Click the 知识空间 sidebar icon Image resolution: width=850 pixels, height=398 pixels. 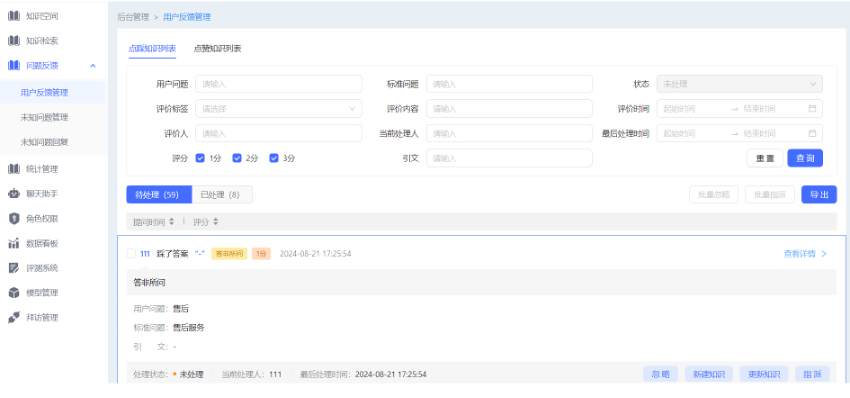tap(14, 16)
